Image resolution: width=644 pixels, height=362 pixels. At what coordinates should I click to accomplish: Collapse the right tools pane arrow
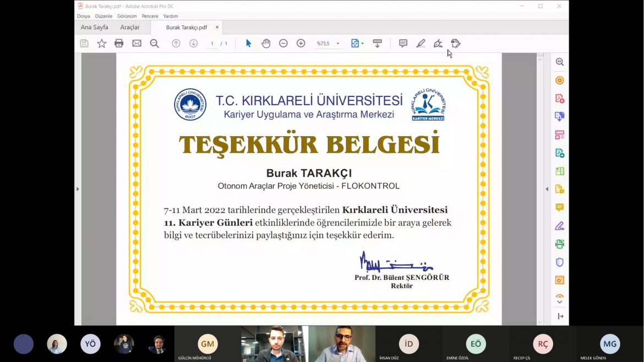click(547, 189)
